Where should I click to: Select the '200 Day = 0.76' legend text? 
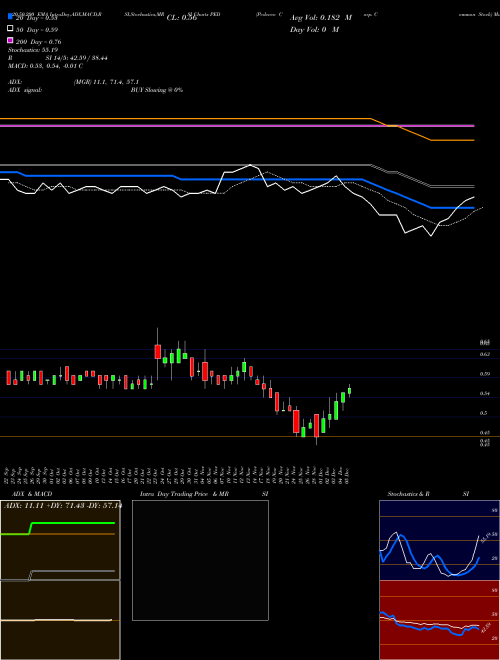(39, 42)
